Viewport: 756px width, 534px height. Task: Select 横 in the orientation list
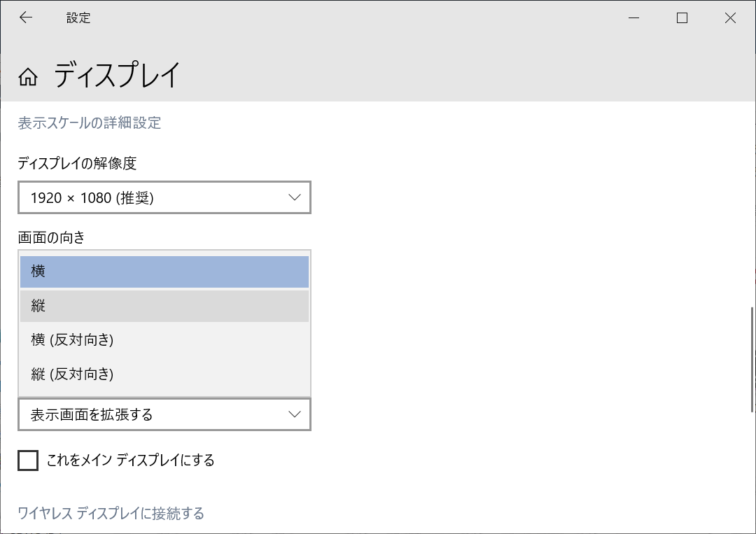tap(164, 272)
